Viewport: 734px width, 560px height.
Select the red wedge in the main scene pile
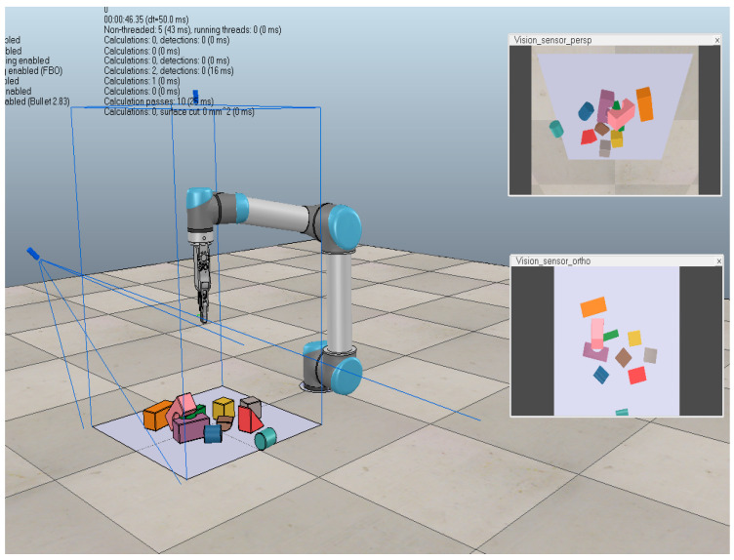(250, 420)
